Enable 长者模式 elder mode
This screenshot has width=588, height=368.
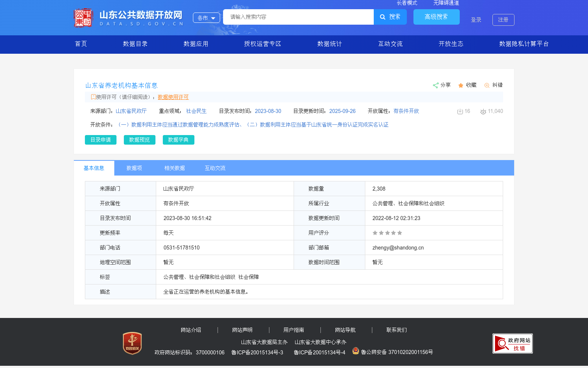407,3
